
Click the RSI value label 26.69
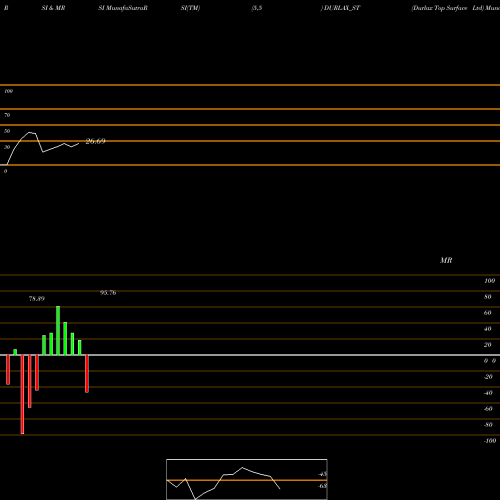pos(96,141)
